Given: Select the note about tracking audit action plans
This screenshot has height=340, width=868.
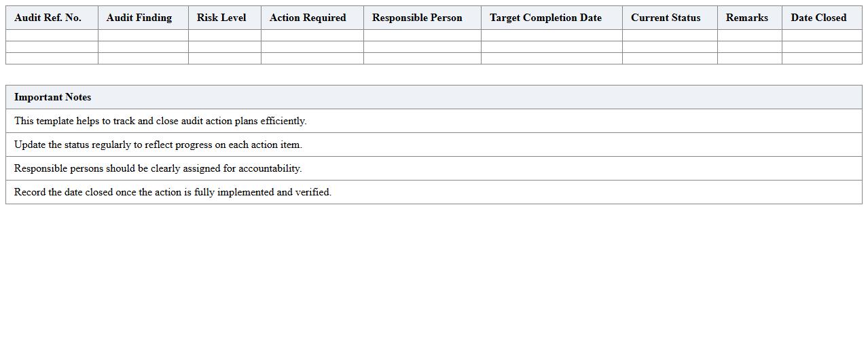Looking at the screenshot, I should 160,121.
